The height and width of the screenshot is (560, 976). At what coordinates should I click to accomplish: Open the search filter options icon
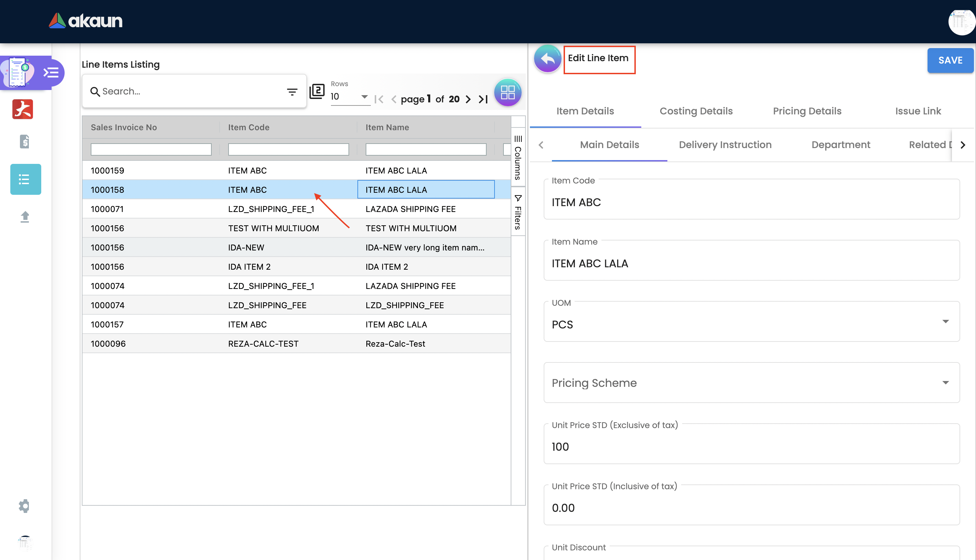(292, 91)
